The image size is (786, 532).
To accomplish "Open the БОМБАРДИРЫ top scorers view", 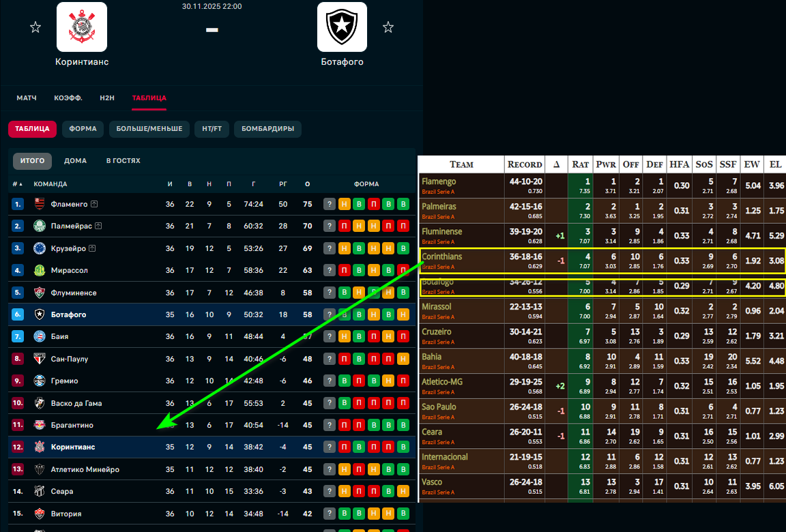I will (267, 129).
